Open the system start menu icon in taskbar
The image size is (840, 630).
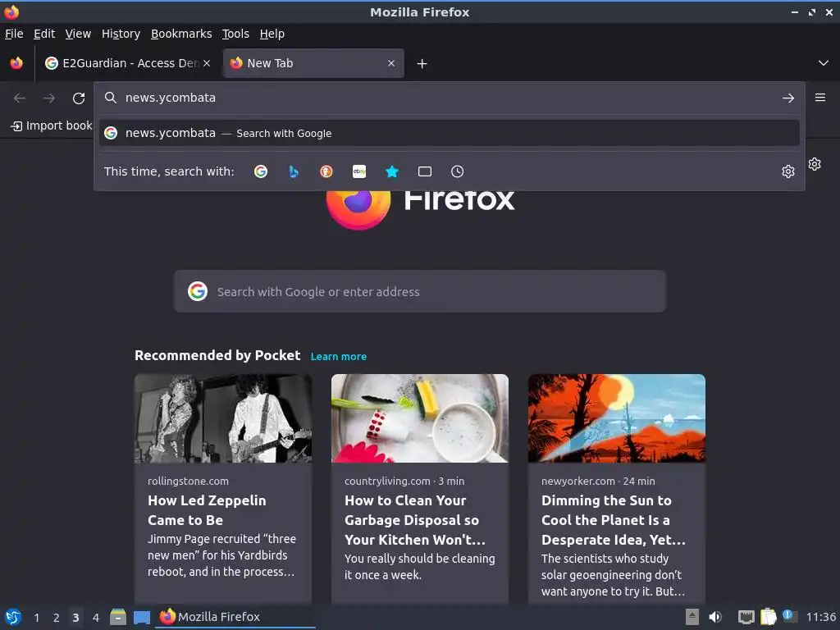[13, 617]
